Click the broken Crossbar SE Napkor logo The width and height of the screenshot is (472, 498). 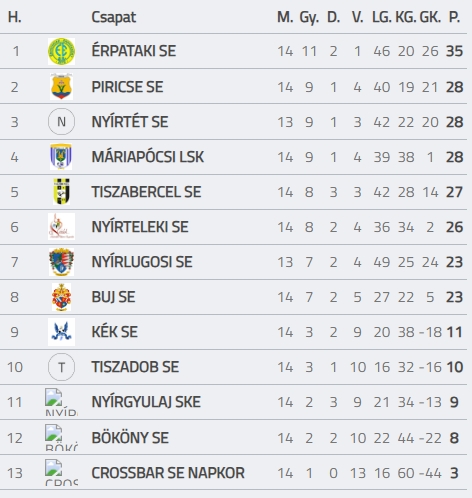pyautogui.click(x=61, y=472)
